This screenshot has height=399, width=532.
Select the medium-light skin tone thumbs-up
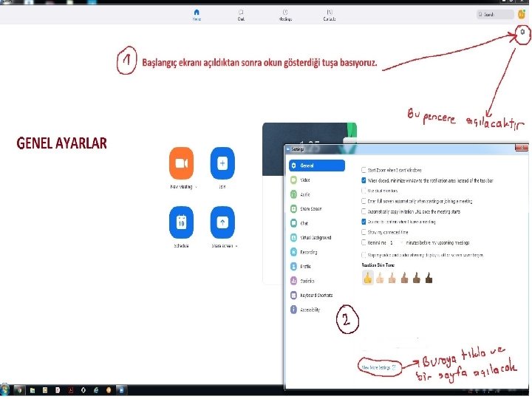(392, 278)
